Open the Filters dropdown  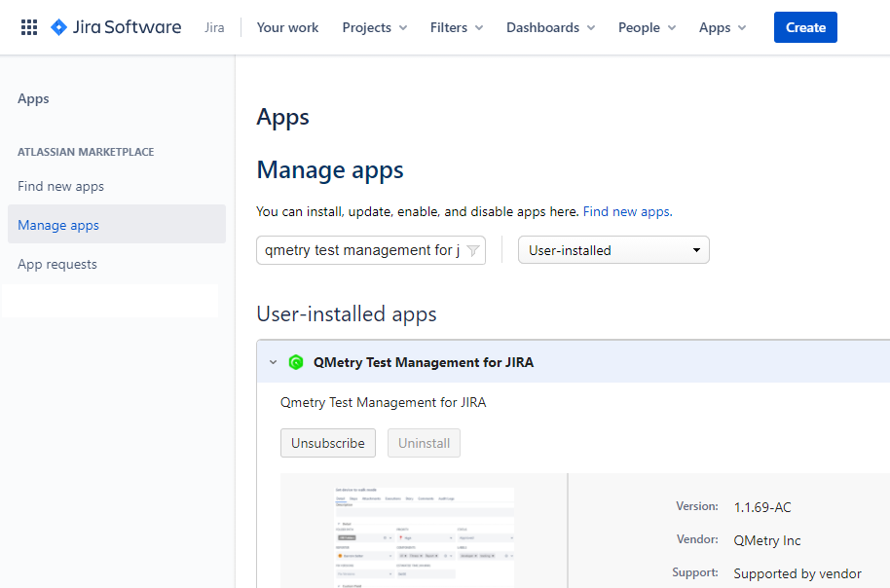pos(456,27)
